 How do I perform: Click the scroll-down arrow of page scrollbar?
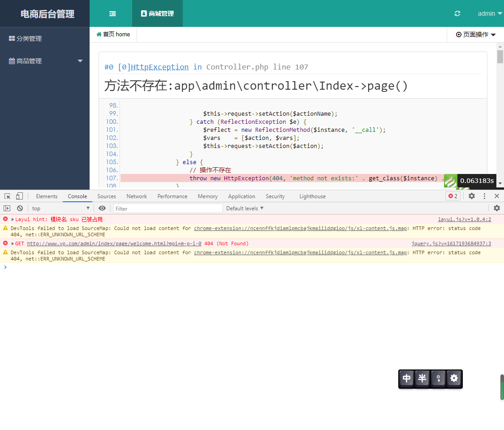click(x=500, y=183)
